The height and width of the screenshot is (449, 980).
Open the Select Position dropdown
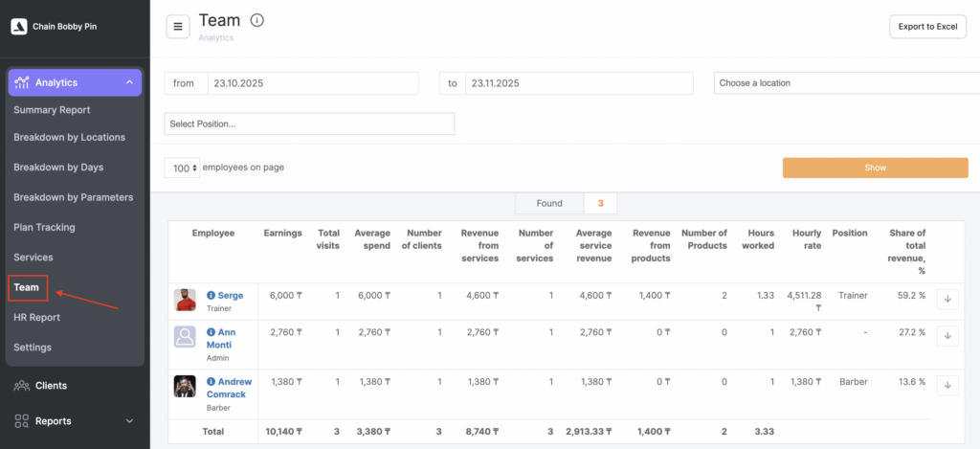tap(309, 123)
